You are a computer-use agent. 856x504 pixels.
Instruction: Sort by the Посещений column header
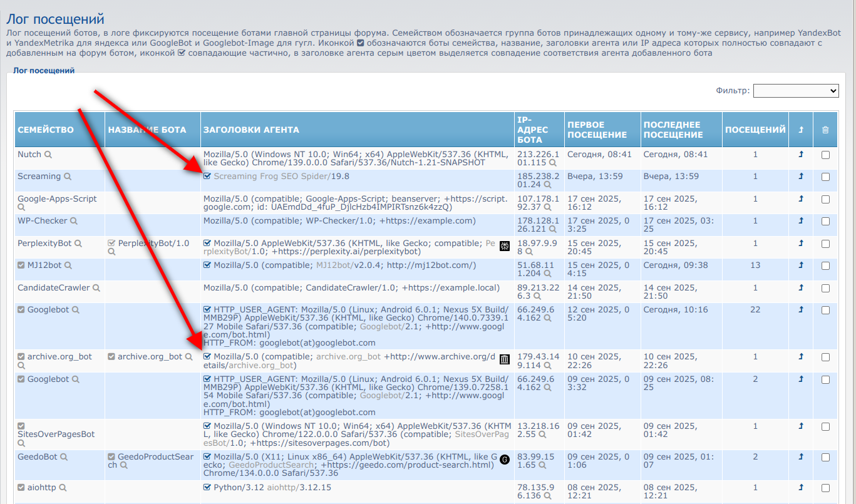[755, 130]
